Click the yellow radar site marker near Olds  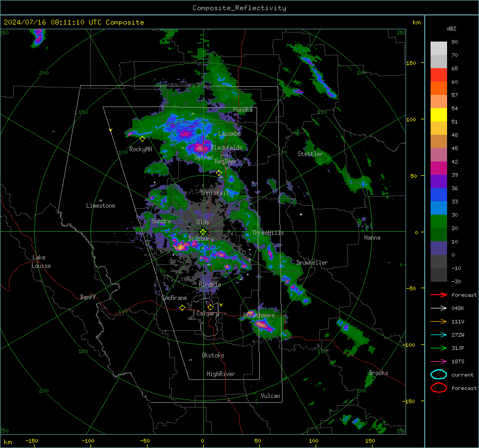click(203, 232)
